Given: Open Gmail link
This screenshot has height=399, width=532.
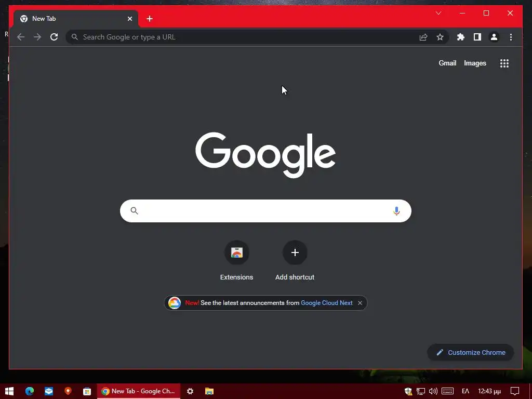Looking at the screenshot, I should tap(447, 63).
